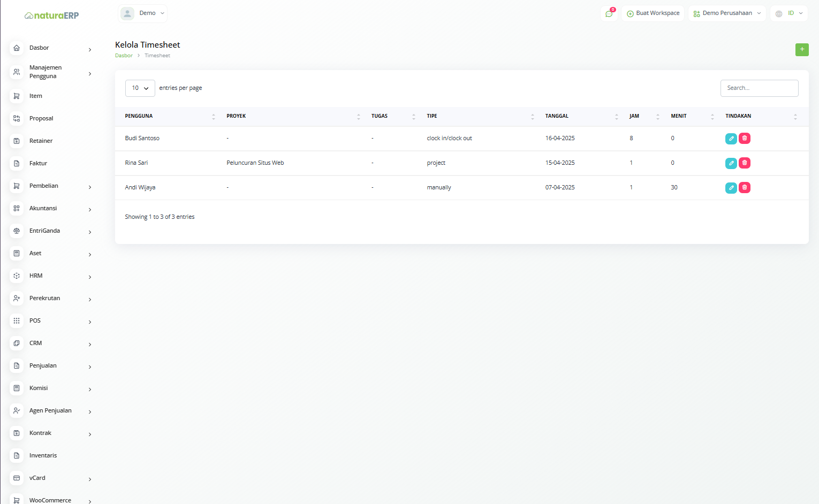
Task: Click the Item cart icon
Action: 17,96
